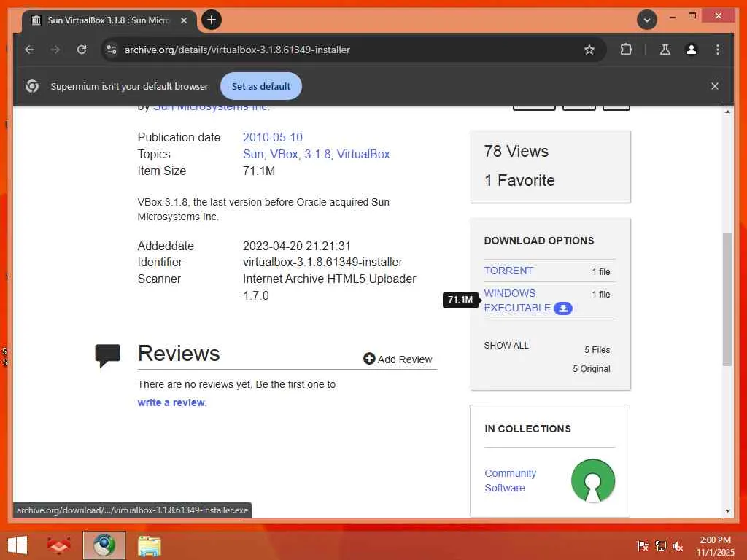This screenshot has height=560, width=747.
Task: Click the muted volume tray icon
Action: pos(678,546)
